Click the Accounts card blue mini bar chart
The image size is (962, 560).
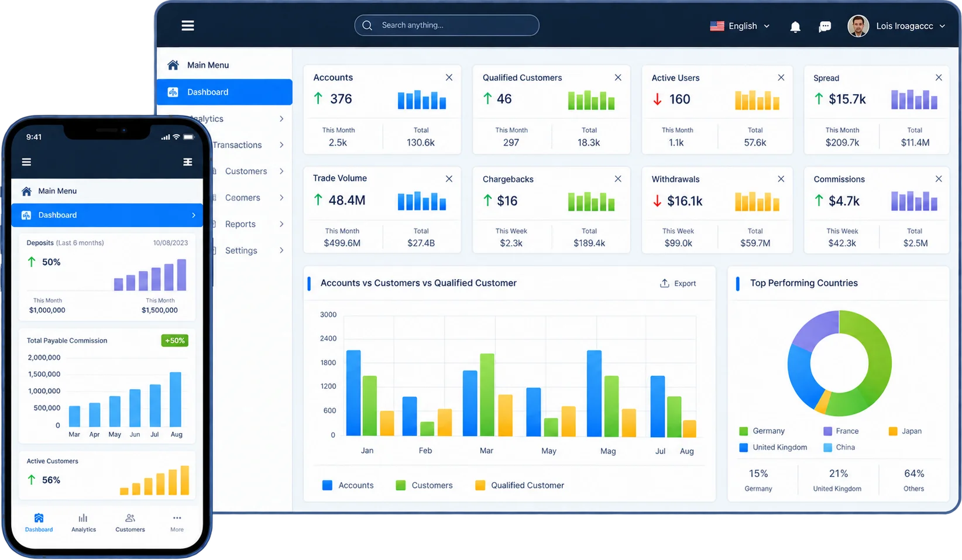point(422,99)
